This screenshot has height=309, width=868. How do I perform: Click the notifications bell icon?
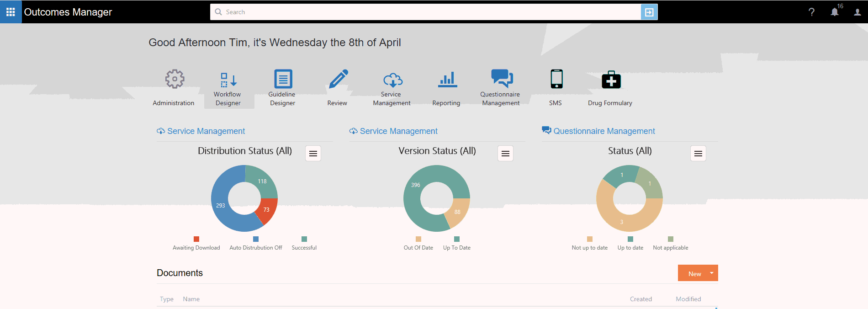[834, 12]
